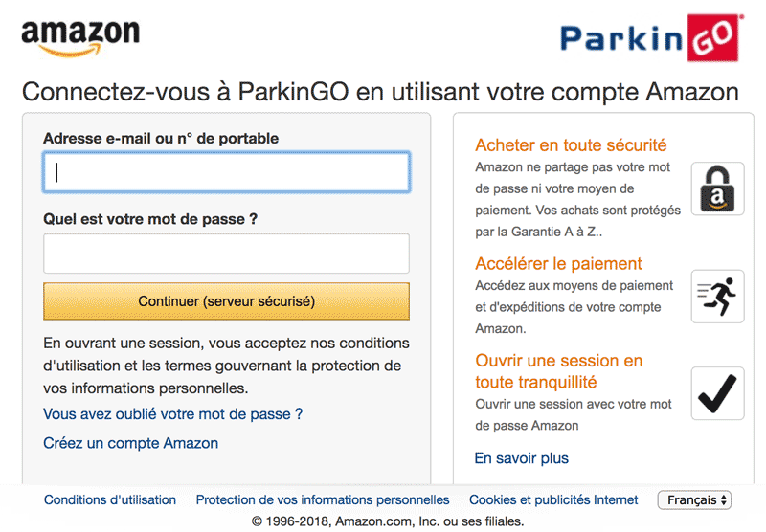766x532 pixels.
Task: Click 'Ouvrir une session en toute tranquillité' heading
Action: tap(558, 371)
